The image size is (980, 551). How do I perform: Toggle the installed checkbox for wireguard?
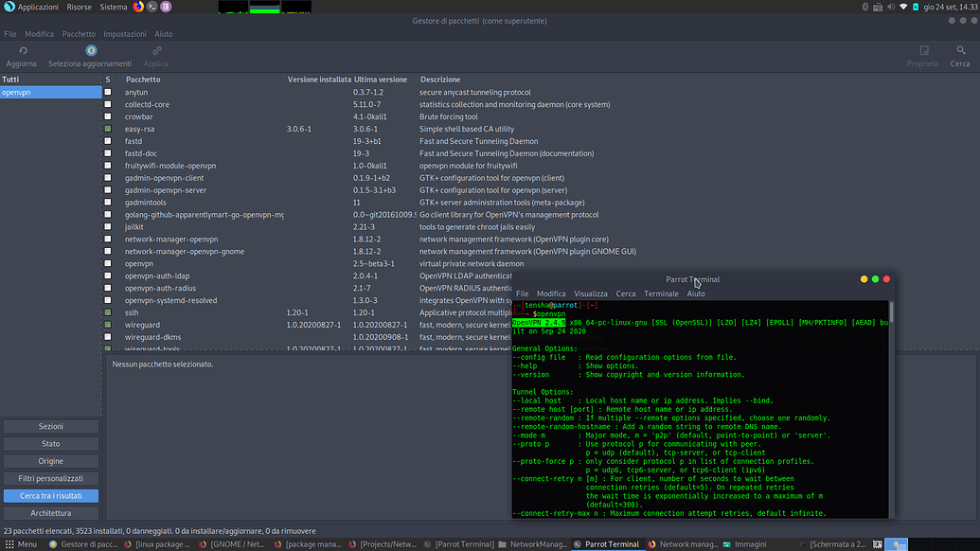108,325
